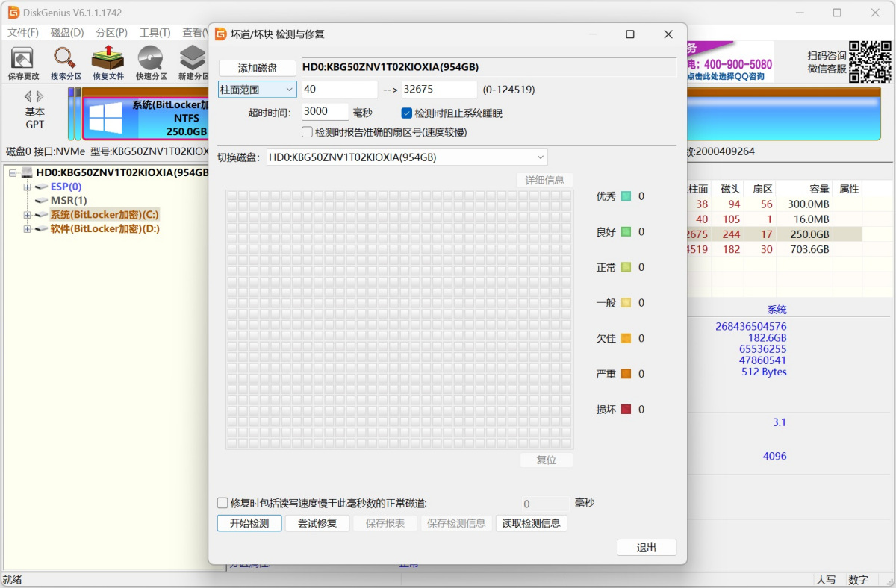
Task: Click the Quick Partition (快速分区) disk icon
Action: pos(151,58)
